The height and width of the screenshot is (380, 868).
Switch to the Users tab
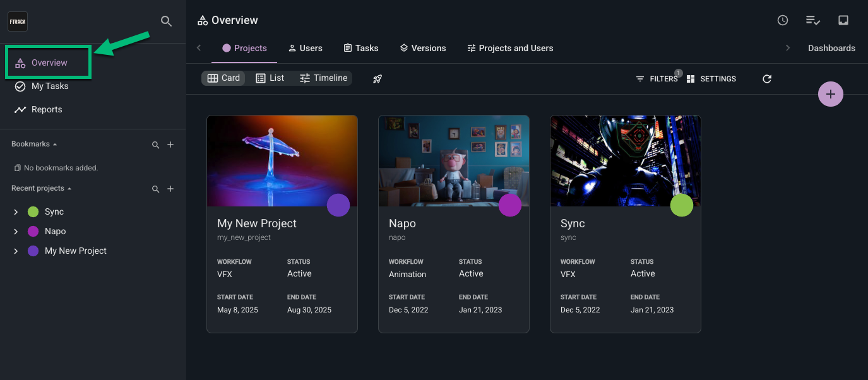[305, 48]
